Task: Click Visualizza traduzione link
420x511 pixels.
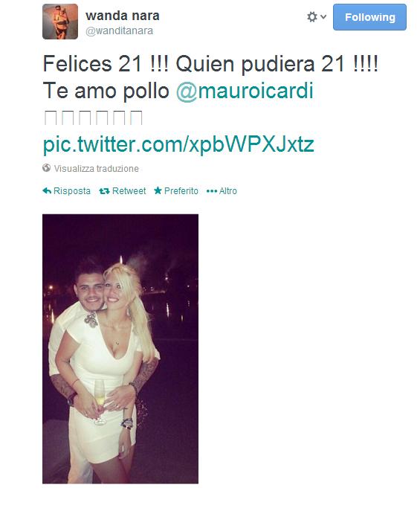Action: 97,169
